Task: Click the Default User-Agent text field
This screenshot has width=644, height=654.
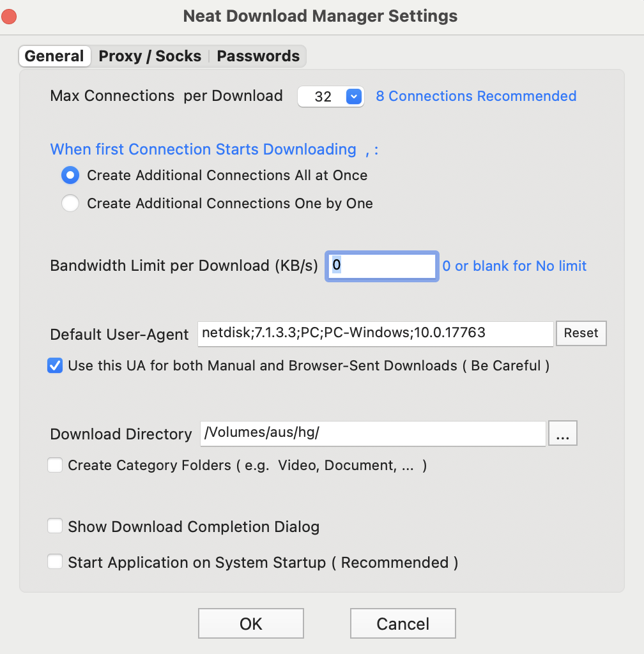Action: pos(375,333)
